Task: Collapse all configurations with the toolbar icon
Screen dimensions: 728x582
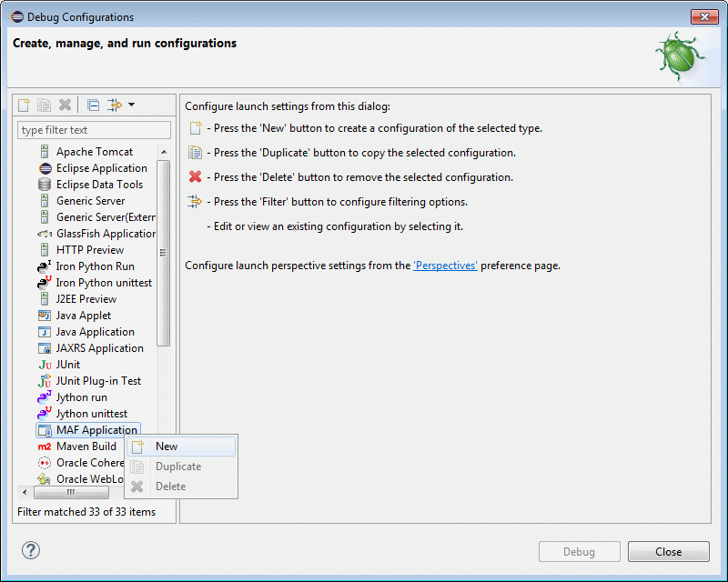Action: pyautogui.click(x=94, y=105)
